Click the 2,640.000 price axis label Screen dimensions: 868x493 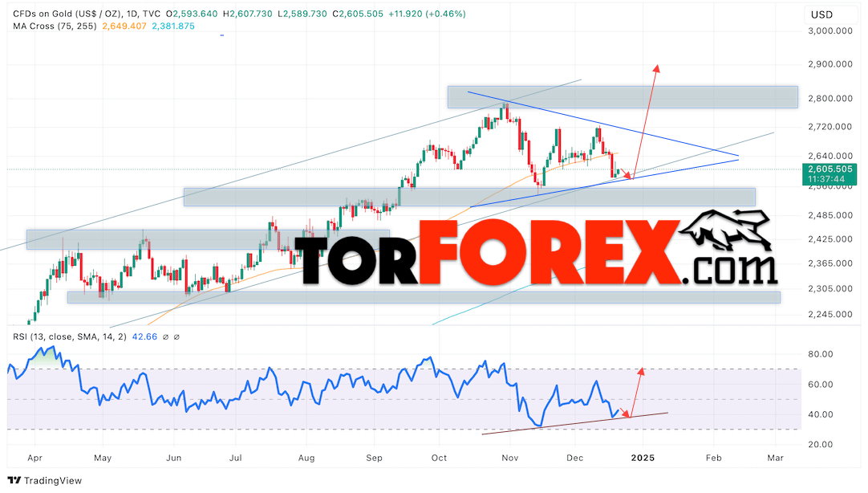click(829, 157)
